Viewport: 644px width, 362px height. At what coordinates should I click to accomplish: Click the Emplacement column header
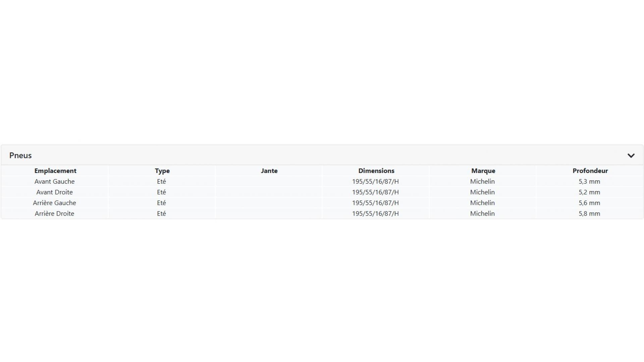55,171
